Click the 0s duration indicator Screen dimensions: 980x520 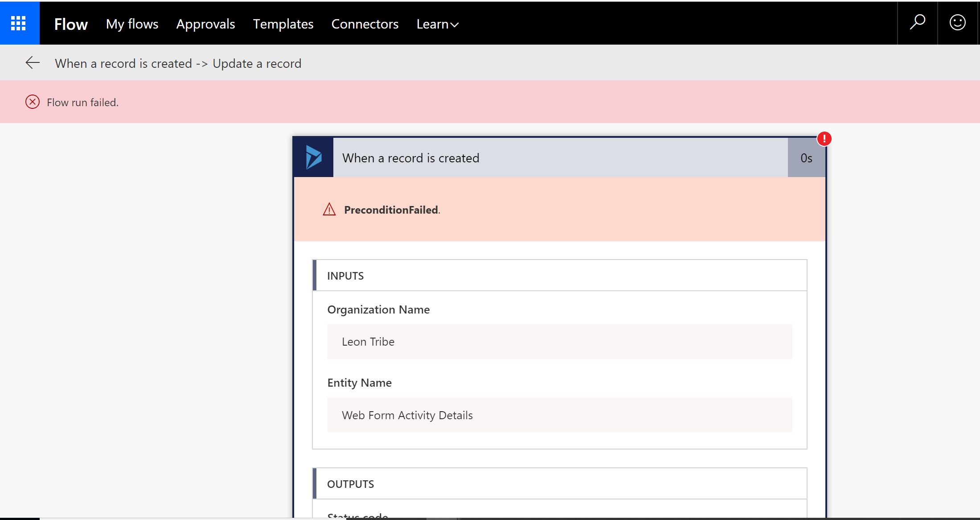coord(806,158)
